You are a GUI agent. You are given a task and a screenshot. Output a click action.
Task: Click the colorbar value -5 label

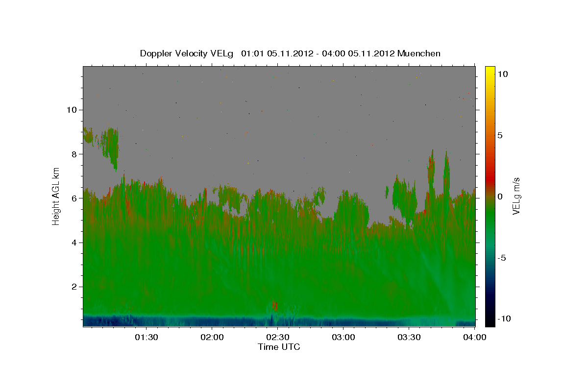click(x=501, y=258)
